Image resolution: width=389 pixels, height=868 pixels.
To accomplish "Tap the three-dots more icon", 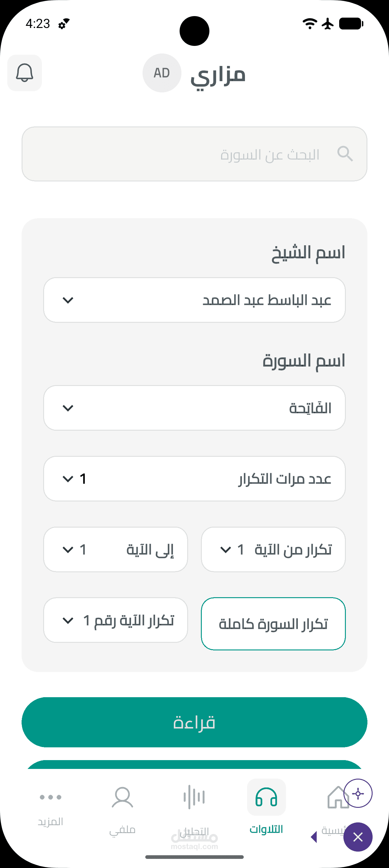I will [x=50, y=797].
